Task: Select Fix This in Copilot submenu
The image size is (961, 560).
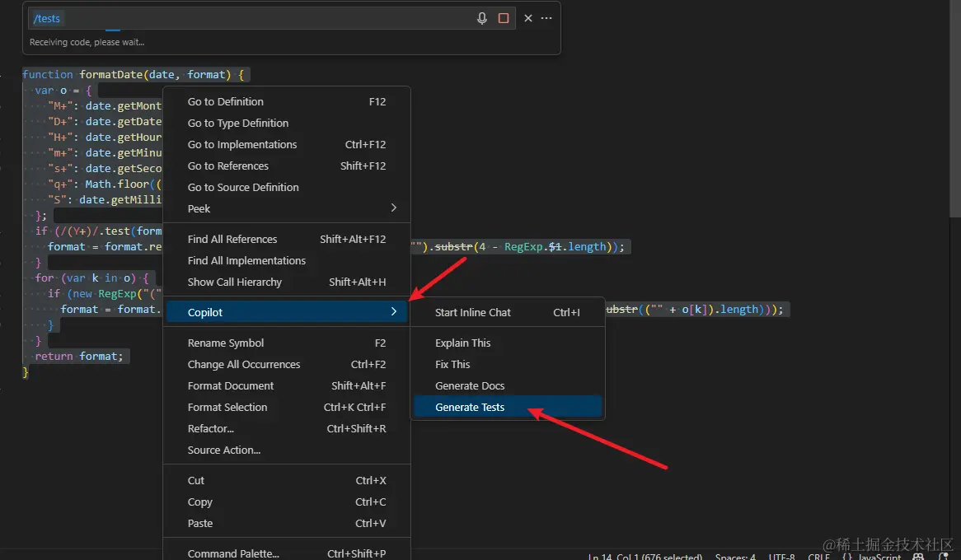Action: tap(508, 365)
